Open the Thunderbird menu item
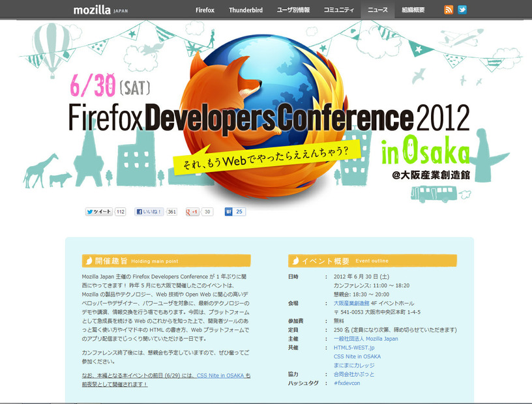 pos(246,10)
